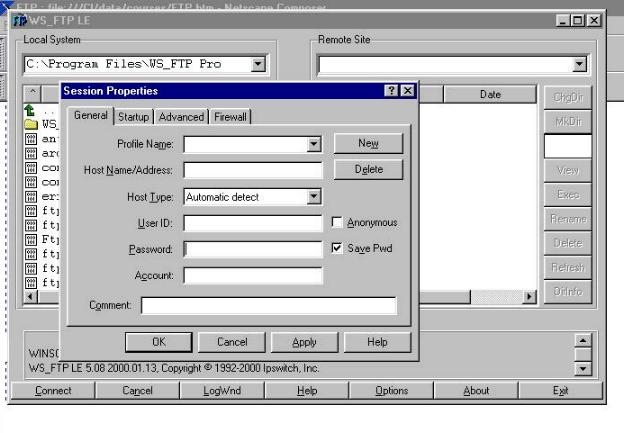Minimize the WS_FTP LE window

(562, 20)
